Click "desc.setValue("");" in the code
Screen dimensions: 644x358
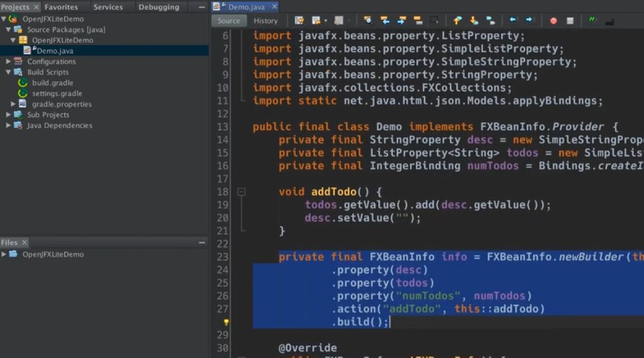362,218
